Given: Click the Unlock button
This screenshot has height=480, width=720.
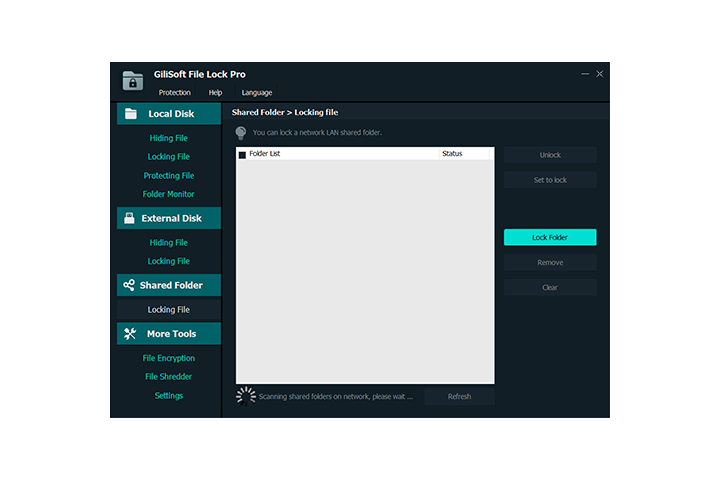Looking at the screenshot, I should 550,155.
